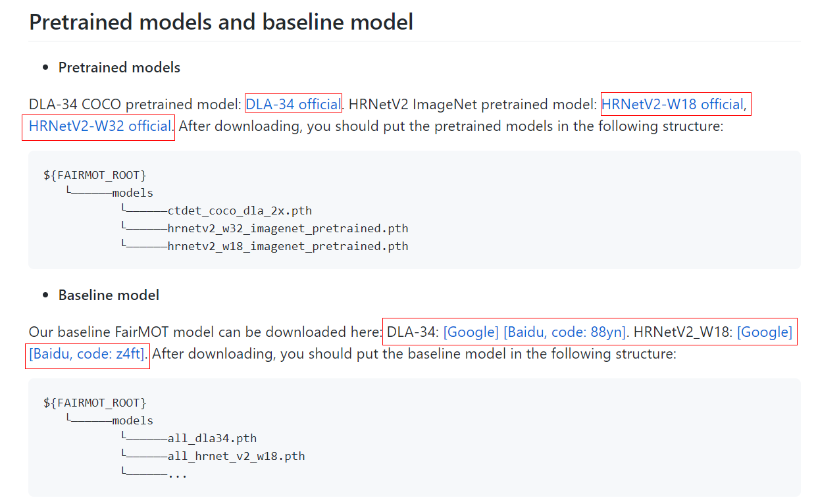Screen dimensions: 818x504
Task: Click the 'Pretrained models and baseline model' heading
Action: [221, 22]
